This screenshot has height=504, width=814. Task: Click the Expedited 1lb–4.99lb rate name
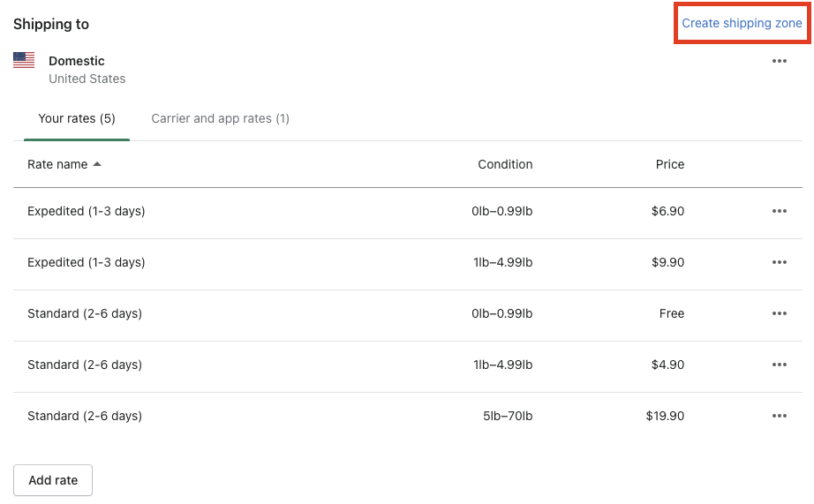pyautogui.click(x=87, y=263)
